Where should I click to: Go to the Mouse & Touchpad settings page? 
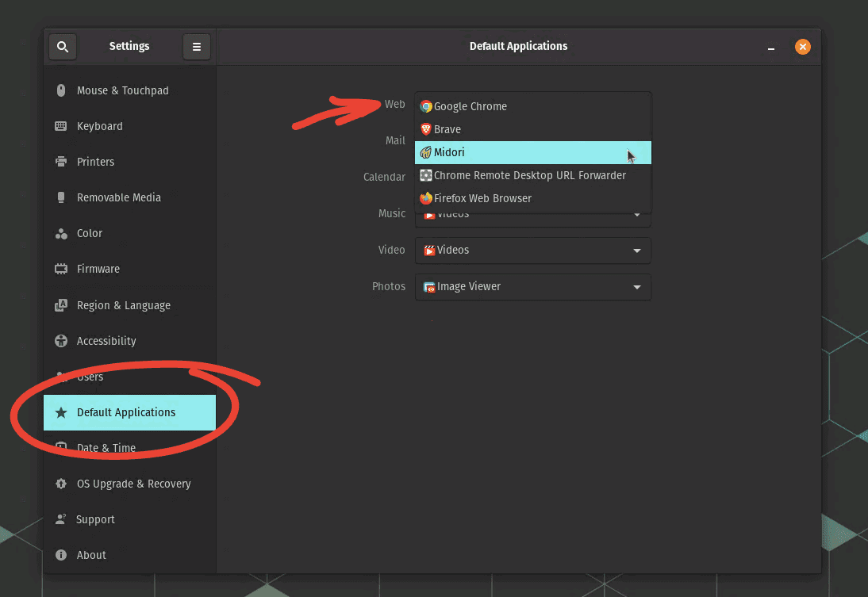(123, 90)
